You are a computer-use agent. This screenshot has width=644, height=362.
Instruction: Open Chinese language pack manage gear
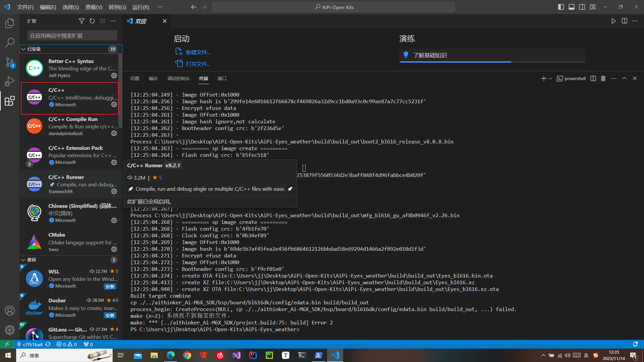pyautogui.click(x=114, y=221)
